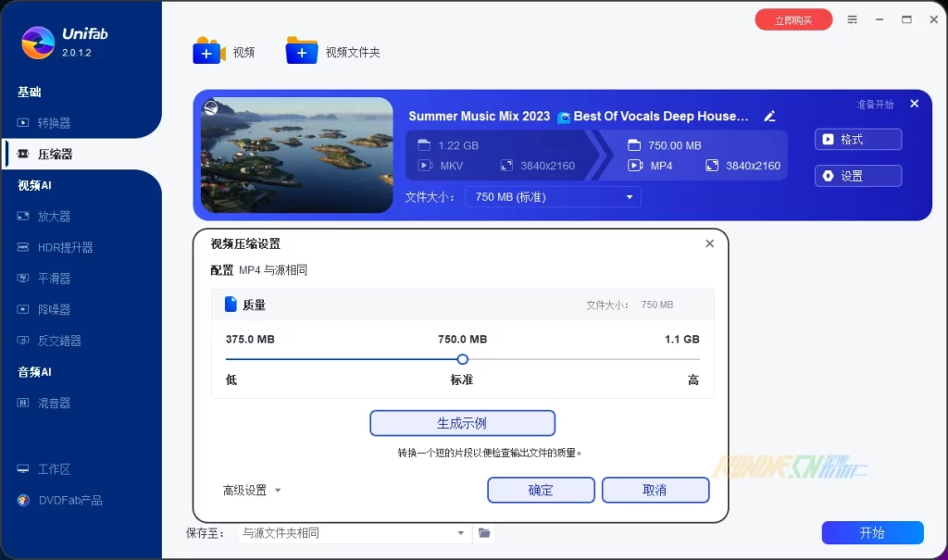948x560 pixels.
Task: Expand the advanced settings section
Action: 252,491
